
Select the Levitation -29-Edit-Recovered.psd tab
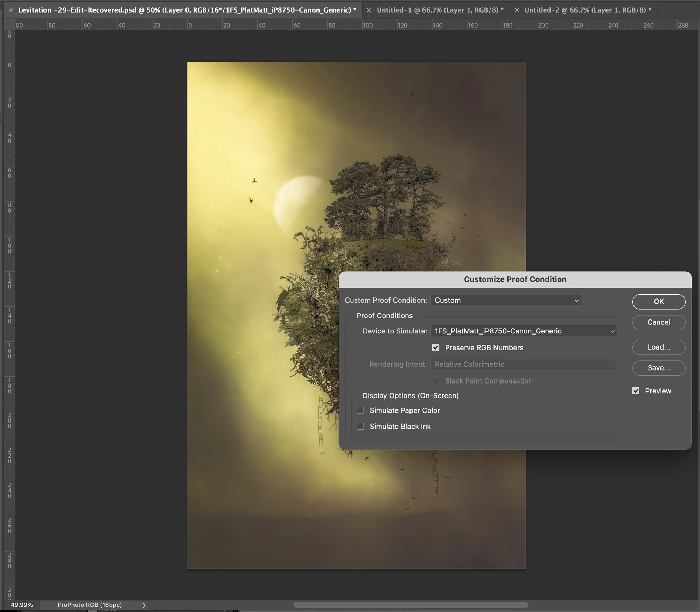187,10
